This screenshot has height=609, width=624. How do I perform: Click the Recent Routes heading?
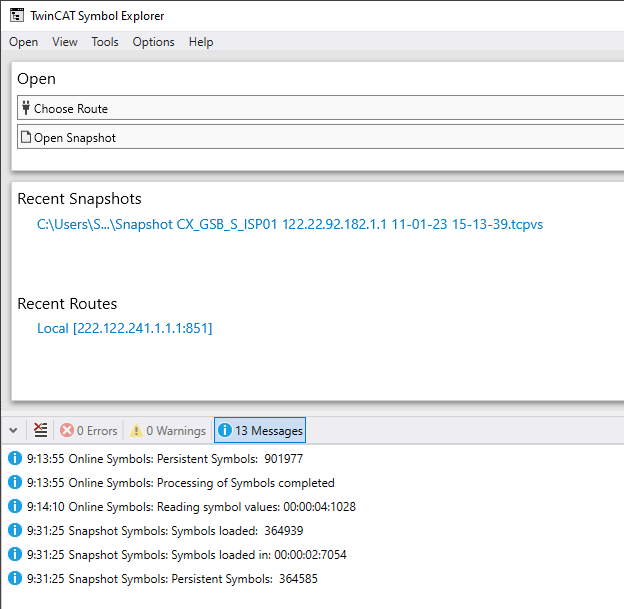pyautogui.click(x=67, y=304)
